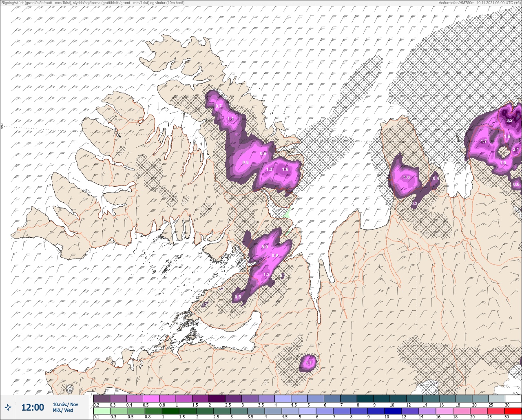The width and height of the screenshot is (522, 420).
Task: Click the 1.3 precipitation value on map
Action: 269,170
